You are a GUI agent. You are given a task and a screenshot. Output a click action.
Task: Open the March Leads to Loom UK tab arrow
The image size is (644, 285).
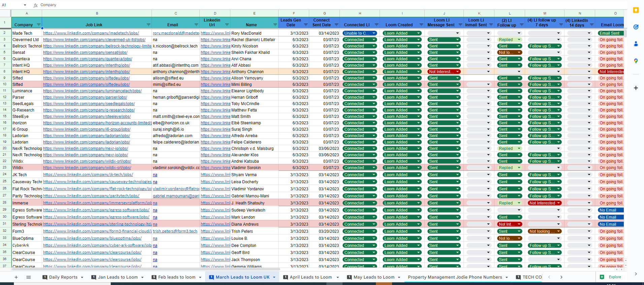coord(274,278)
